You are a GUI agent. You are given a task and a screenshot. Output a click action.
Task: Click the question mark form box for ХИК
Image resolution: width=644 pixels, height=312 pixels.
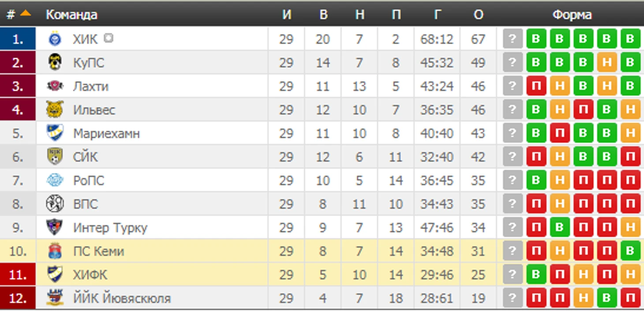click(513, 39)
